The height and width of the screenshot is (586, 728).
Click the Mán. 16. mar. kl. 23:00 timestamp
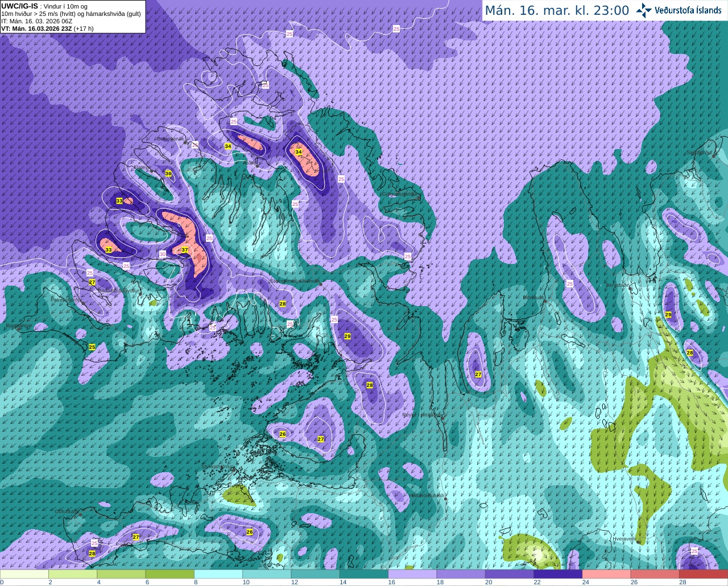tap(557, 11)
